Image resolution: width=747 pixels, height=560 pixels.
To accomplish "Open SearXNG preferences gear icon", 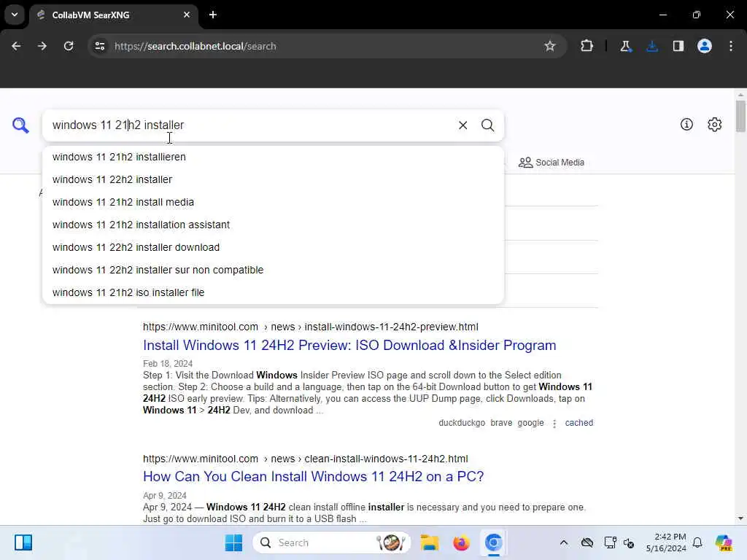I will point(714,124).
